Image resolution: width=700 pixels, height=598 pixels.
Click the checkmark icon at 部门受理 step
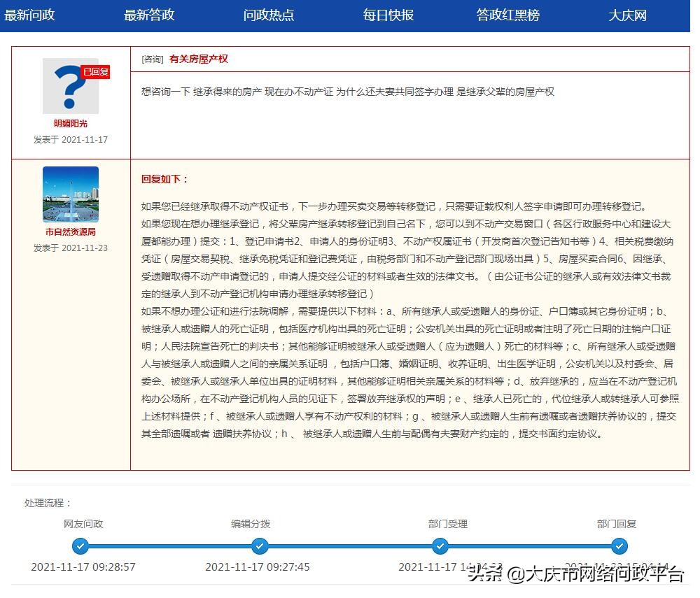tap(440, 548)
